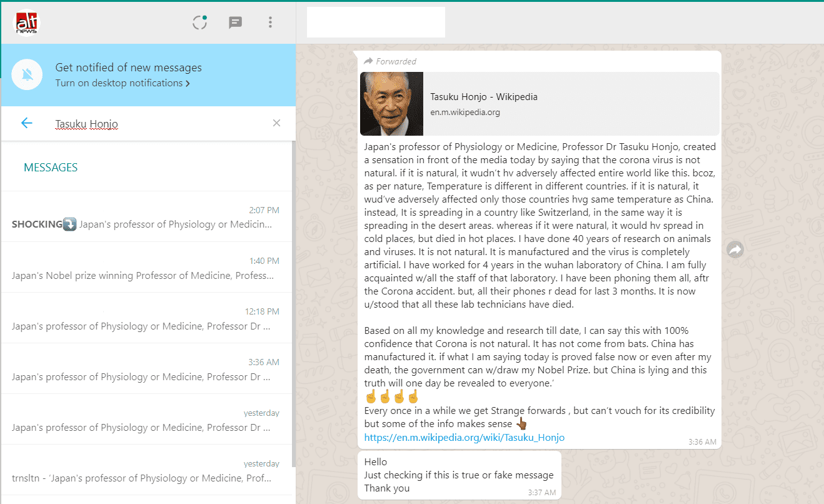The height and width of the screenshot is (504, 824).
Task: Turn on desktop notifications link
Action: (x=123, y=83)
